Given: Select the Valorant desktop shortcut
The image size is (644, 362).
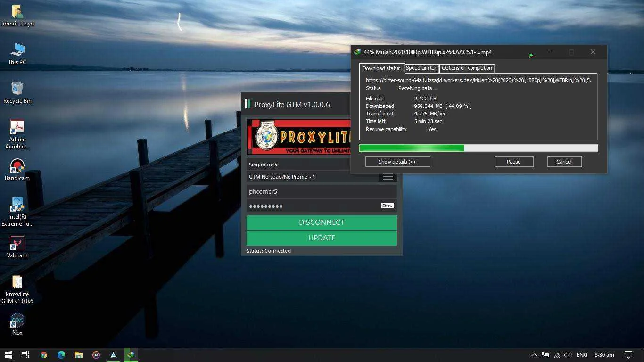Looking at the screenshot, I should tap(17, 247).
